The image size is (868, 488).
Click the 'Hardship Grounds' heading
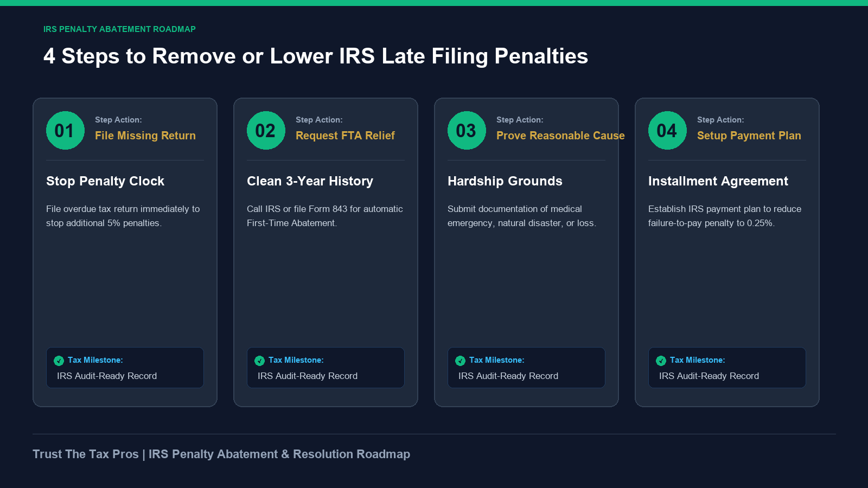[x=505, y=181]
